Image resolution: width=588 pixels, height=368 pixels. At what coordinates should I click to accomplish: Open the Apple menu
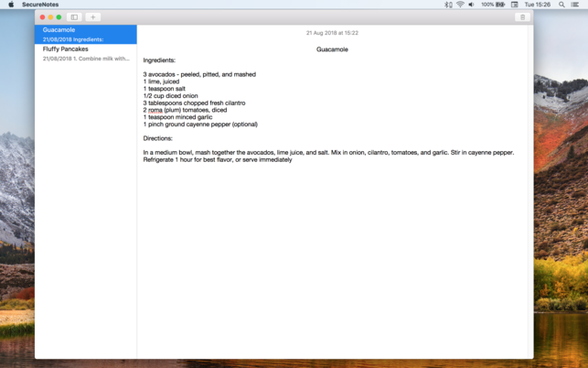pos(11,5)
